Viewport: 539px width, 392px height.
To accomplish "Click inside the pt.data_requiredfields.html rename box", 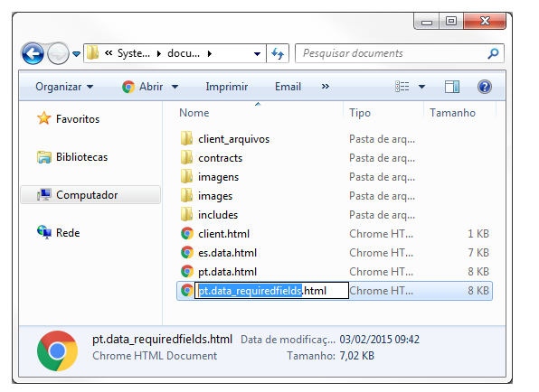I will coord(271,291).
